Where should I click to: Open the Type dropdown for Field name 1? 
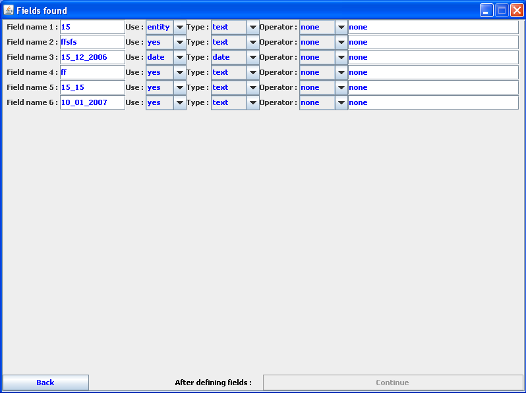[x=235, y=27]
